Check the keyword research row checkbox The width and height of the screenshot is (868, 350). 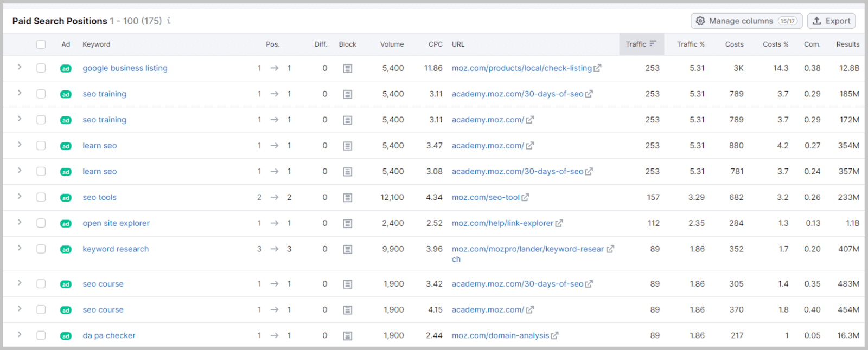coord(41,249)
